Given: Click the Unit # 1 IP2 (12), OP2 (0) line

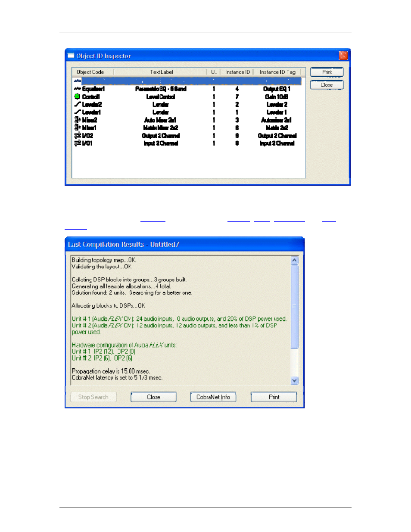Looking at the screenshot, I should point(103,352).
